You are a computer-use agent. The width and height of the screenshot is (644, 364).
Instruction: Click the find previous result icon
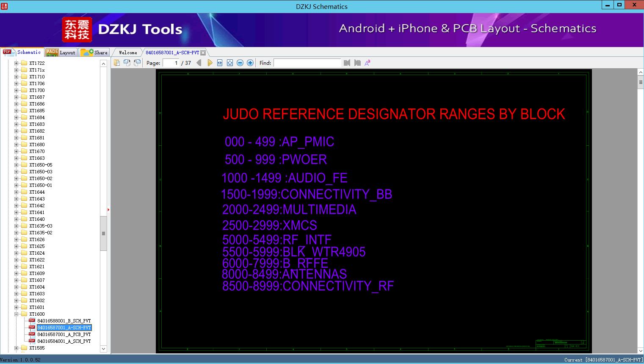347,63
